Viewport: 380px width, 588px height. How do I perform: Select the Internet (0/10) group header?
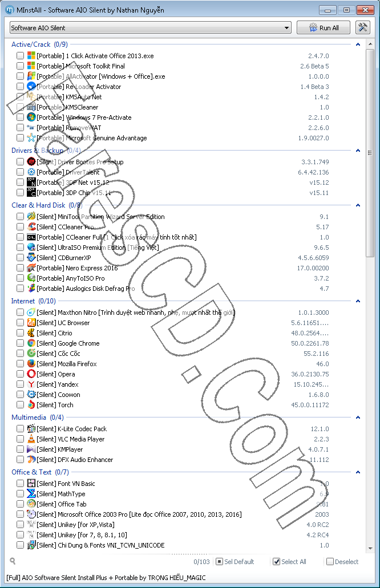click(x=34, y=301)
